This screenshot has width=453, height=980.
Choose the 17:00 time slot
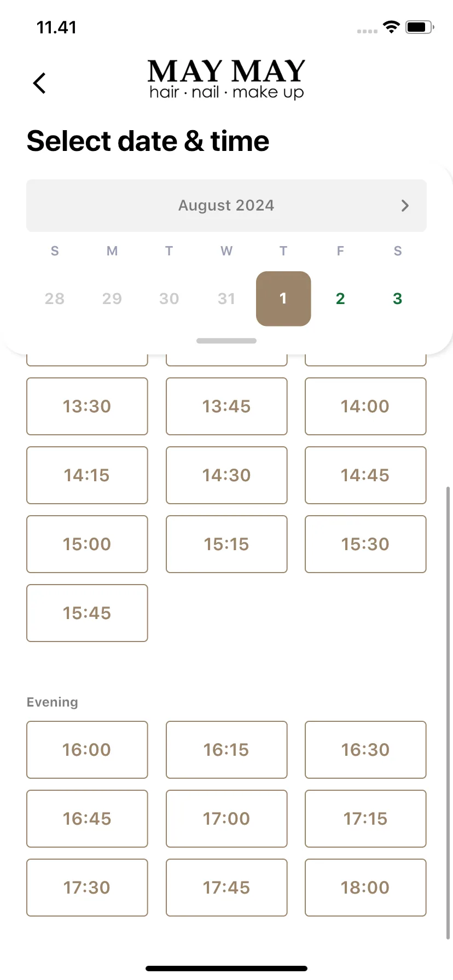point(226,819)
